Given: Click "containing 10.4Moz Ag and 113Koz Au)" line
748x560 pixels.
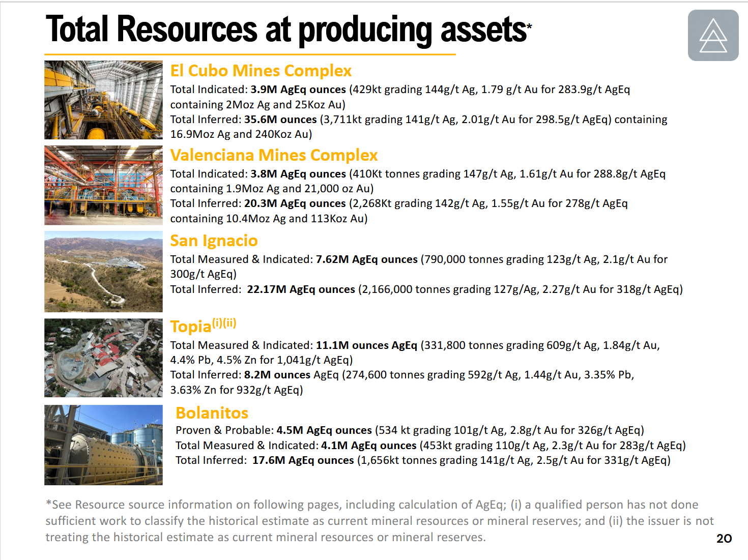Looking at the screenshot, I should click(x=269, y=219).
